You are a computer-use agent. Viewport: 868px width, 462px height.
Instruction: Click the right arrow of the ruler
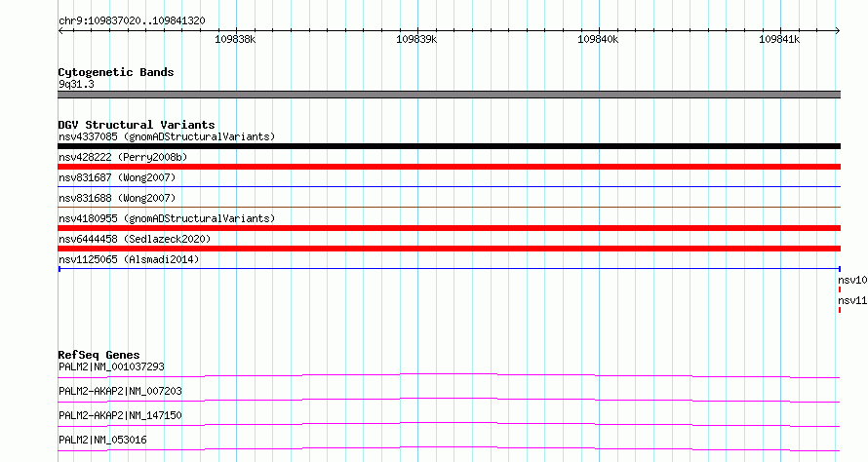pos(838,30)
